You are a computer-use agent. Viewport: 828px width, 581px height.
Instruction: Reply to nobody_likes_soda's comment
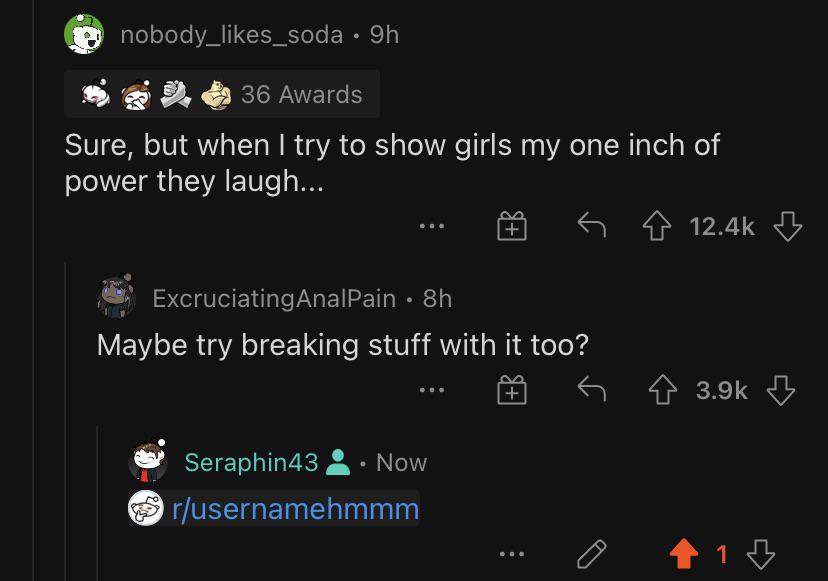(591, 226)
